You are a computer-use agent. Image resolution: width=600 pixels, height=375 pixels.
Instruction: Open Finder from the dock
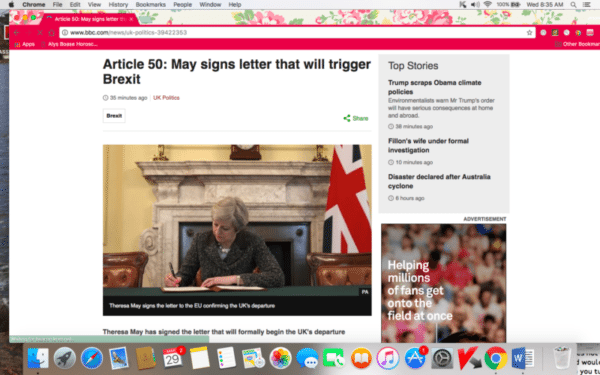(38, 358)
